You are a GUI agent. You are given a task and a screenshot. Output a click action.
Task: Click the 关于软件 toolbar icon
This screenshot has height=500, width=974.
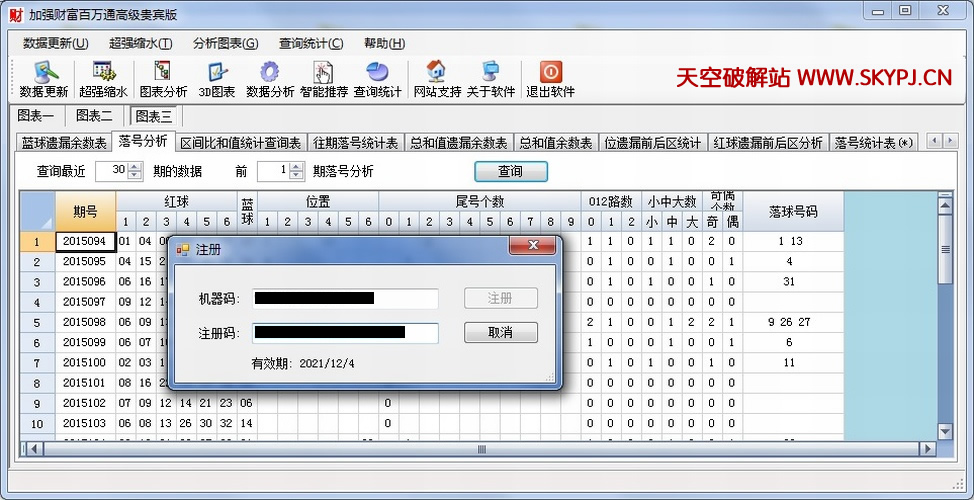(490, 78)
